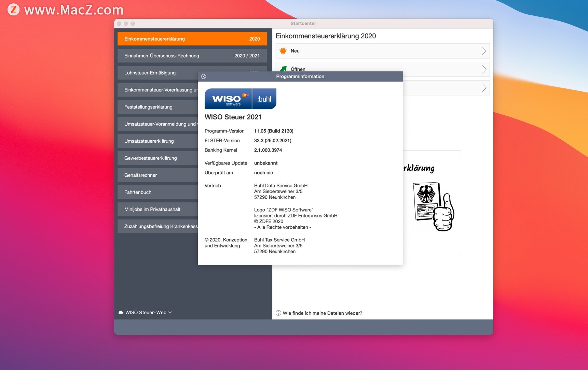Click the tax form thumbs-up illustration
The width and height of the screenshot is (588, 370).
(433, 207)
